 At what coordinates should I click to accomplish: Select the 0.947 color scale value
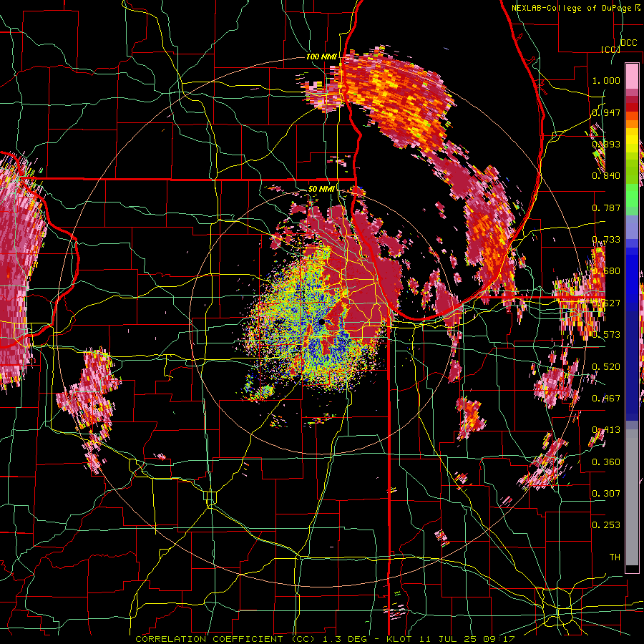(606, 112)
